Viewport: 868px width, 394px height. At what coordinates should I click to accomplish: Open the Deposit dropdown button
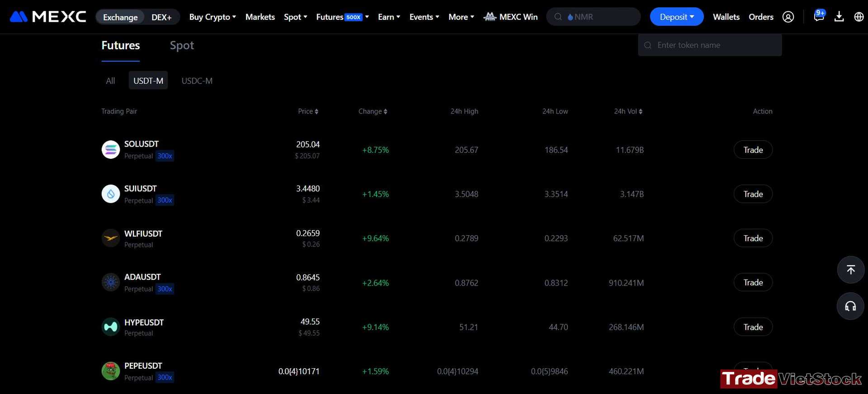click(677, 17)
